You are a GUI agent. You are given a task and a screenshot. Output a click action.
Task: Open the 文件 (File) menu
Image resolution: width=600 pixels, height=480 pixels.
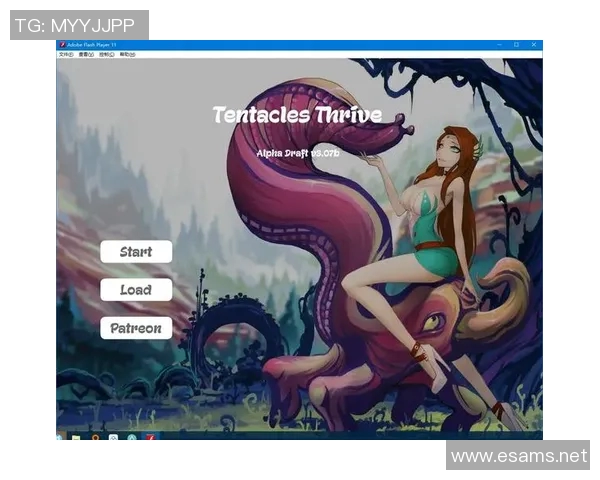tap(65, 54)
